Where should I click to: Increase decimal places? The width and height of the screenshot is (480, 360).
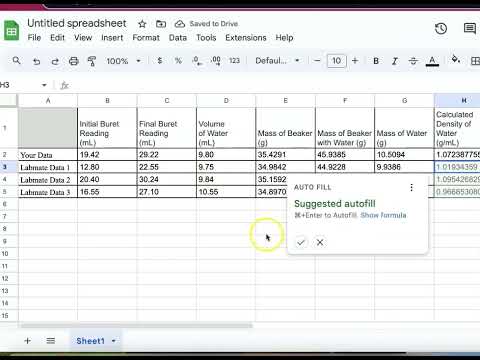tap(216, 61)
